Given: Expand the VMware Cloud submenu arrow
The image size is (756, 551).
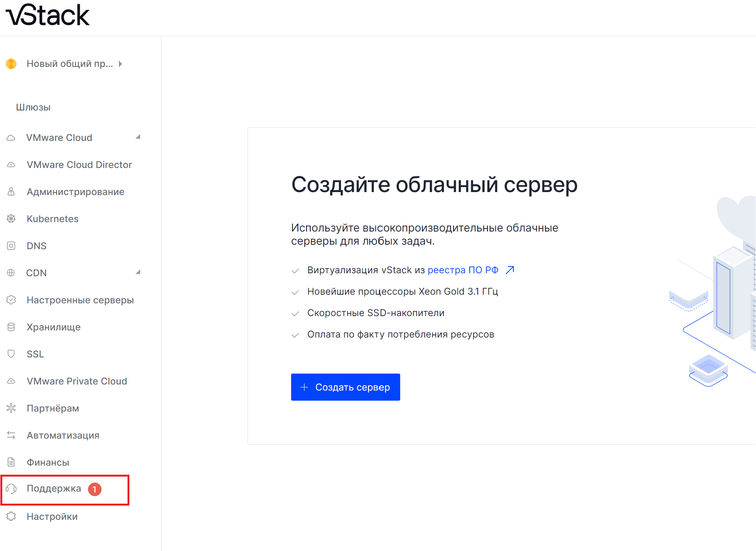Looking at the screenshot, I should click(x=138, y=137).
